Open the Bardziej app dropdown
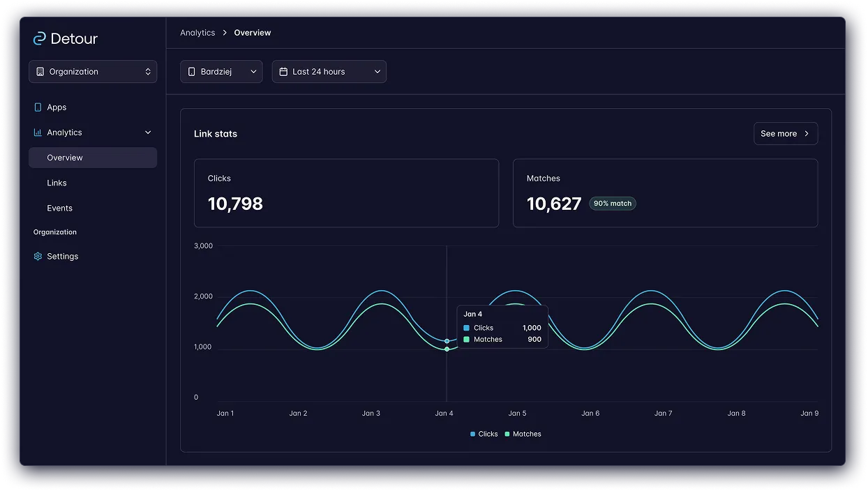This screenshot has height=491, width=868. point(221,72)
